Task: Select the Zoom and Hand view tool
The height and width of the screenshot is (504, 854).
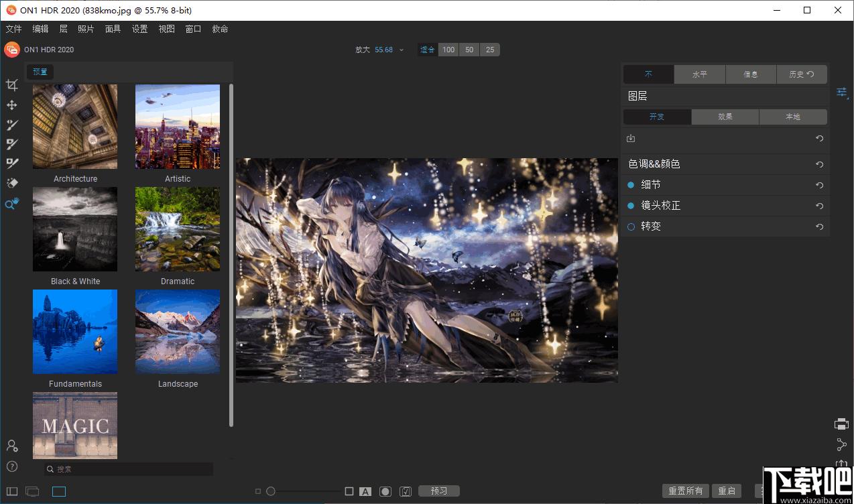Action: pos(11,204)
